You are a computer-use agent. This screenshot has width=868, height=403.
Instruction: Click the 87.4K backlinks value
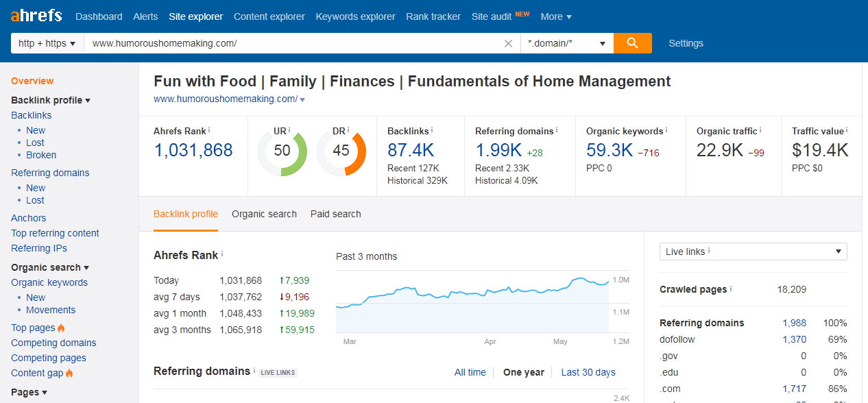(411, 150)
